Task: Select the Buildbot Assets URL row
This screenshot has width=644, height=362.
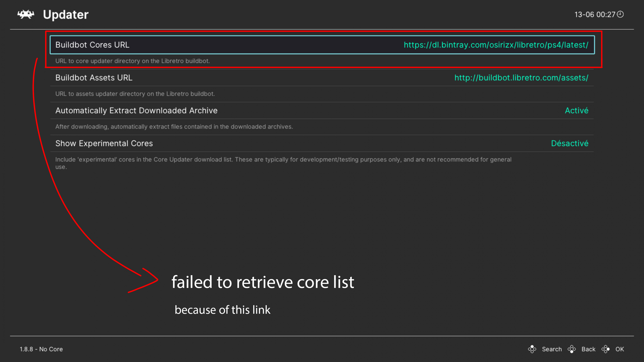Action: pyautogui.click(x=322, y=78)
